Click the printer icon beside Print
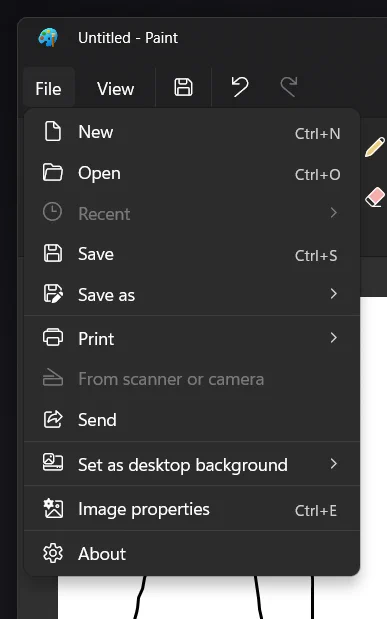This screenshot has width=387, height=619. tap(53, 338)
